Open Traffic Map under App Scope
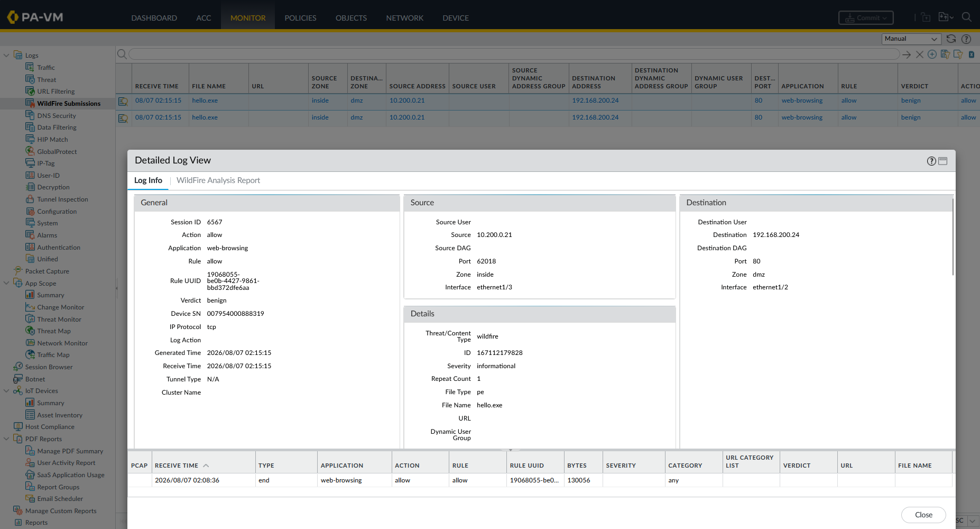 coord(53,355)
